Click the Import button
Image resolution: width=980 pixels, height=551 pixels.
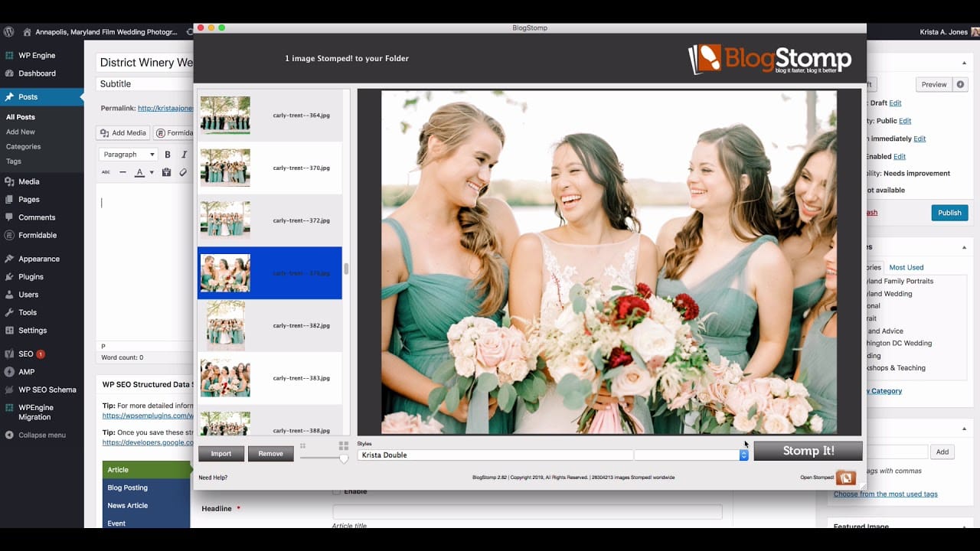tap(221, 454)
